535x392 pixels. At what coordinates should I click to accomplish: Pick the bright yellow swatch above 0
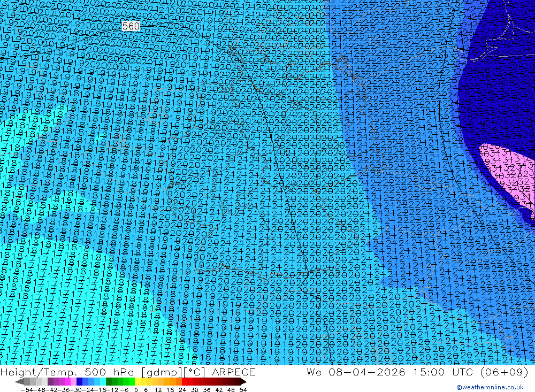pos(138,381)
